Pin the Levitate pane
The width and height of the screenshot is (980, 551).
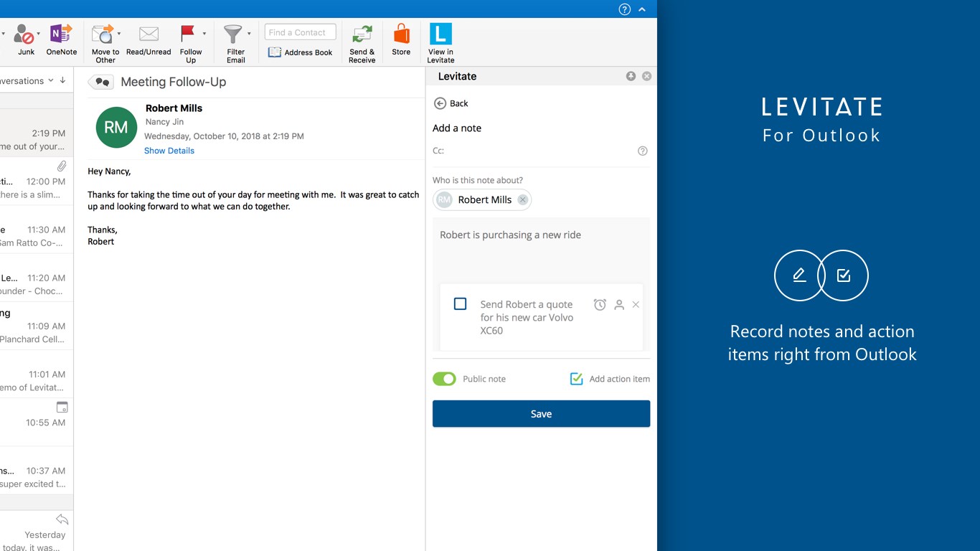(631, 76)
